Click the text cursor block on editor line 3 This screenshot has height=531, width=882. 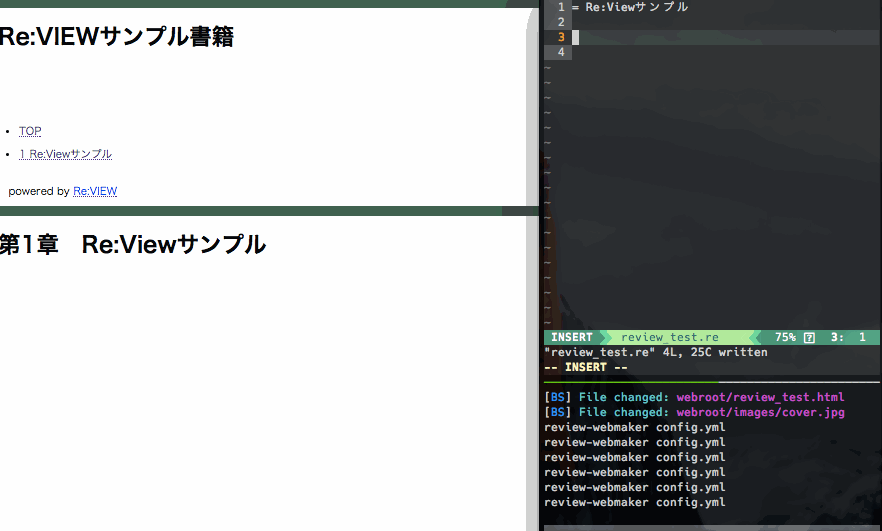point(575,37)
